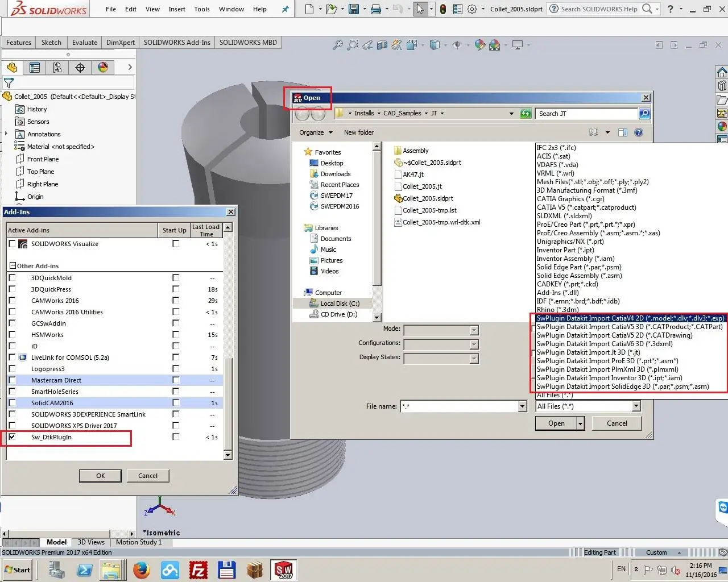The width and height of the screenshot is (728, 582).
Task: Enable the 3DQuickMold add-in checkbox
Action: point(12,278)
